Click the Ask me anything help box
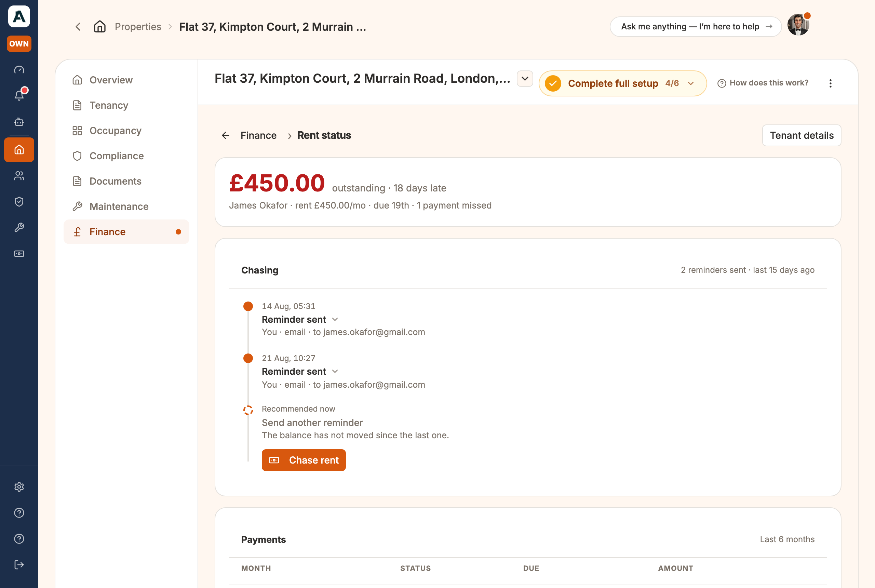875x588 pixels. click(x=696, y=27)
